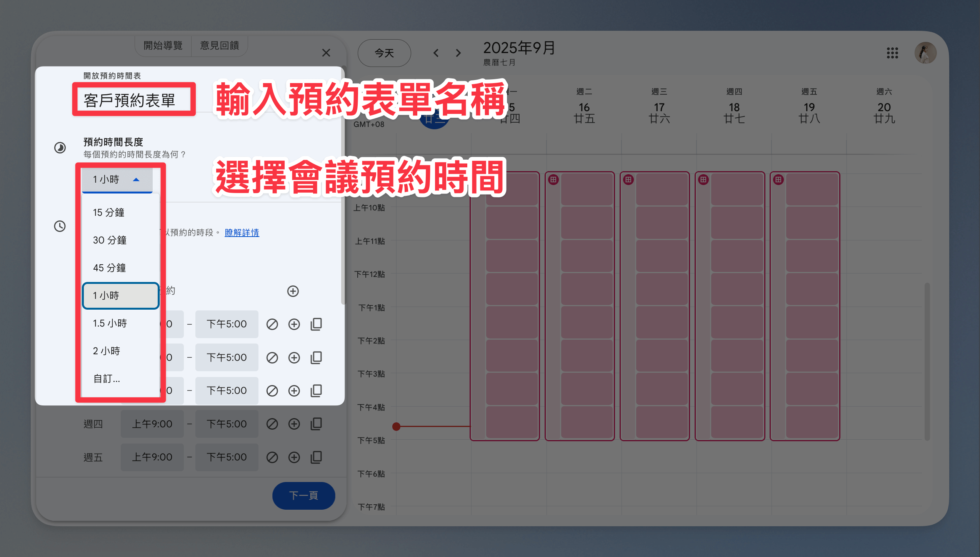Screen dimensions: 980x557
Task: Select 15 分鐘 duration option
Action: pyautogui.click(x=109, y=212)
